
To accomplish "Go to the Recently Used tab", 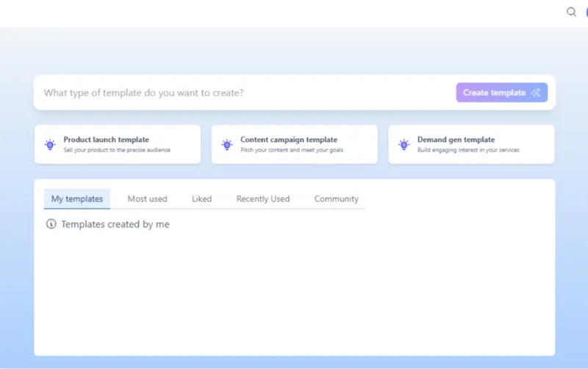I will [262, 198].
